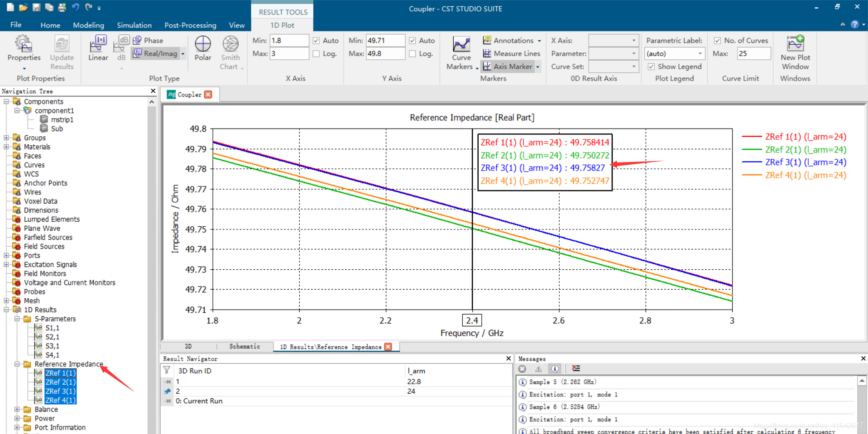Open the Smith Chart plot

tap(231, 52)
